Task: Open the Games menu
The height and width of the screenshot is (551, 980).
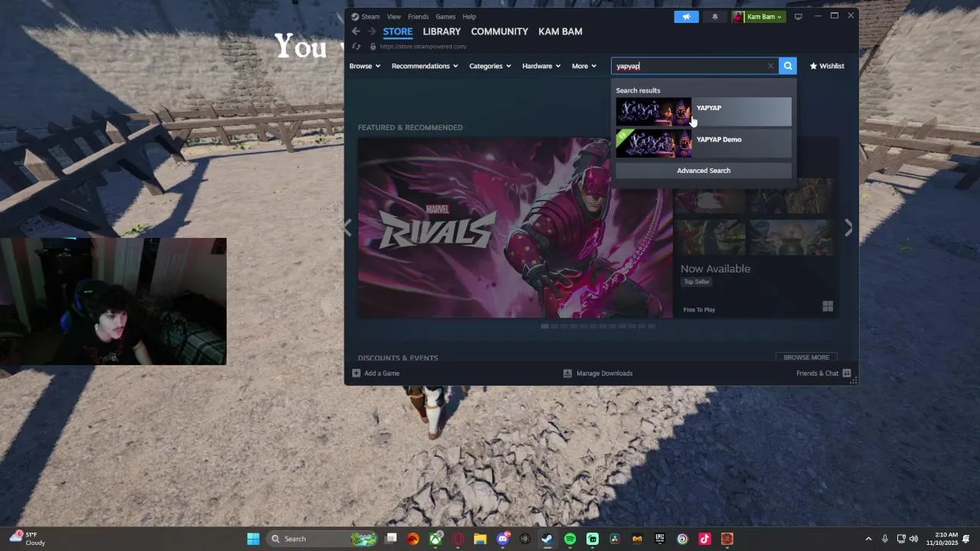Action: (446, 16)
